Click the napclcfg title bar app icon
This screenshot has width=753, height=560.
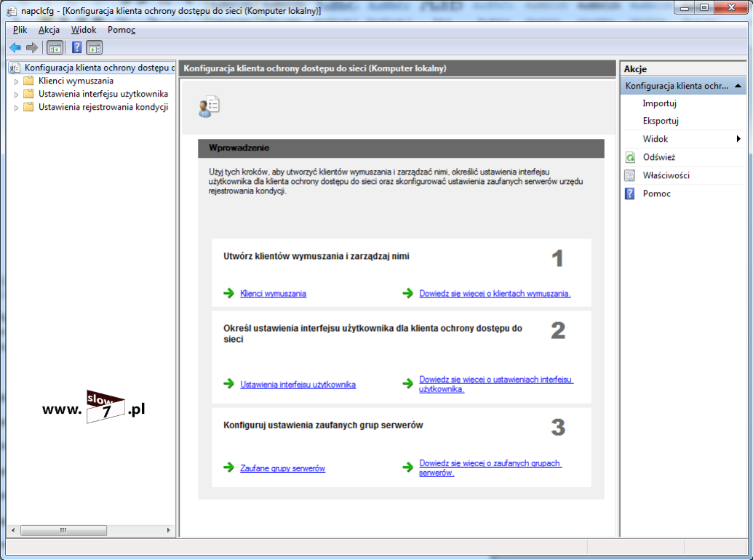12,11
